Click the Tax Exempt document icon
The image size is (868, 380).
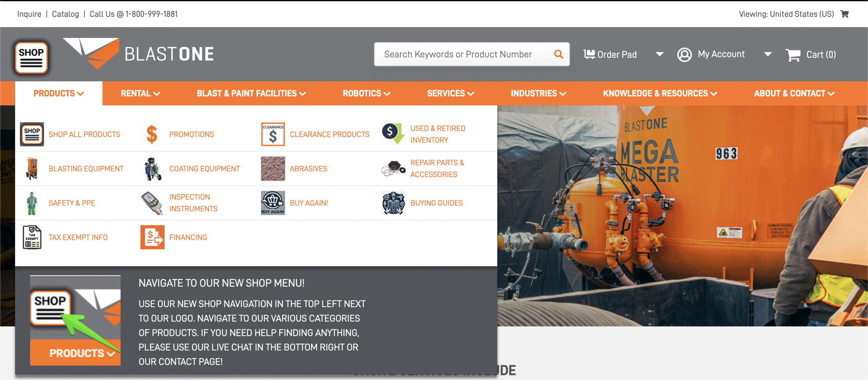point(32,237)
